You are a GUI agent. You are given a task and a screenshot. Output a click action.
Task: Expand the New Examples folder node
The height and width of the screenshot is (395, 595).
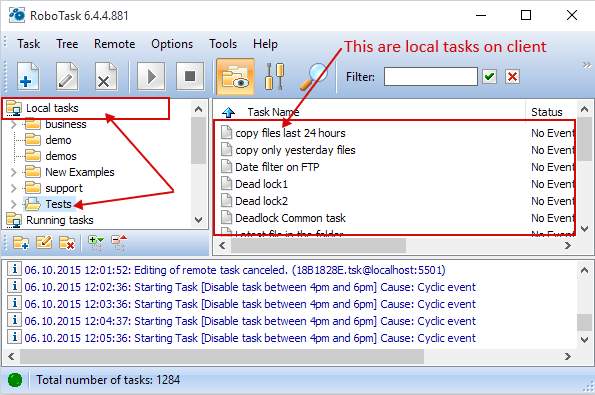tap(14, 172)
